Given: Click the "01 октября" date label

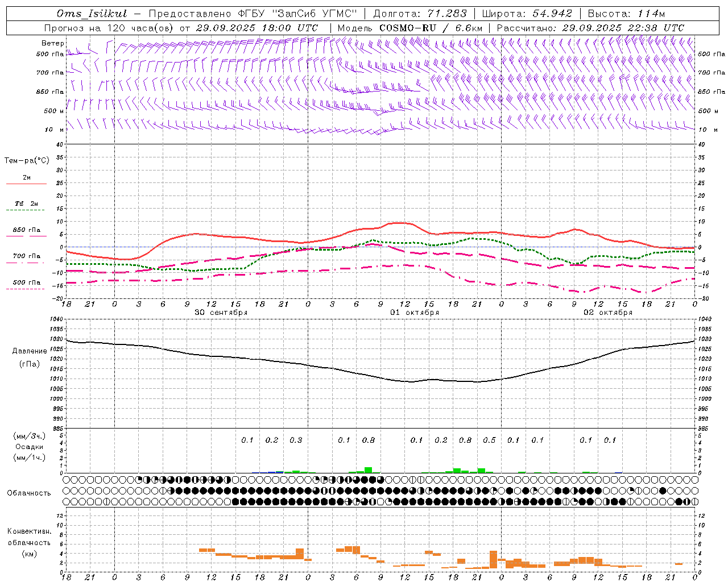Looking at the screenshot, I should coord(415,313).
